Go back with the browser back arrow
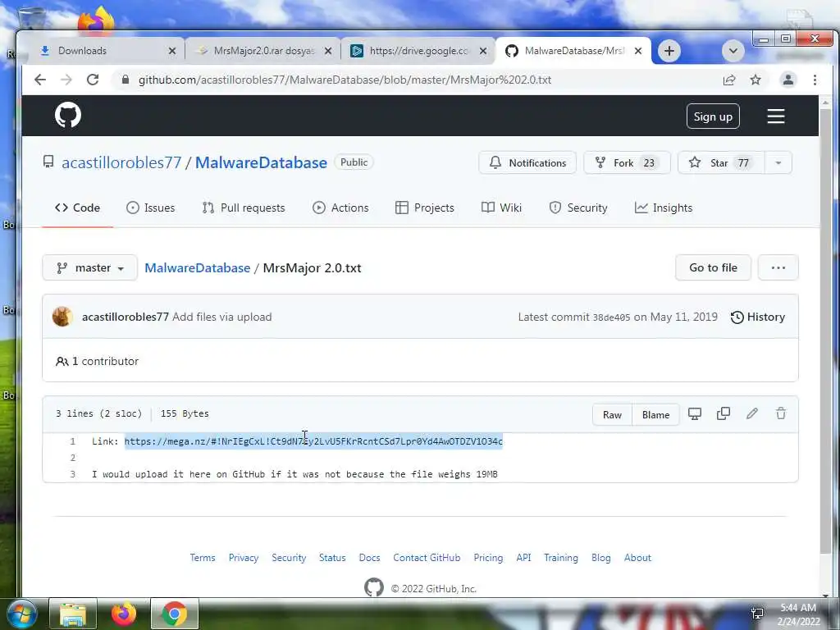 click(40, 80)
